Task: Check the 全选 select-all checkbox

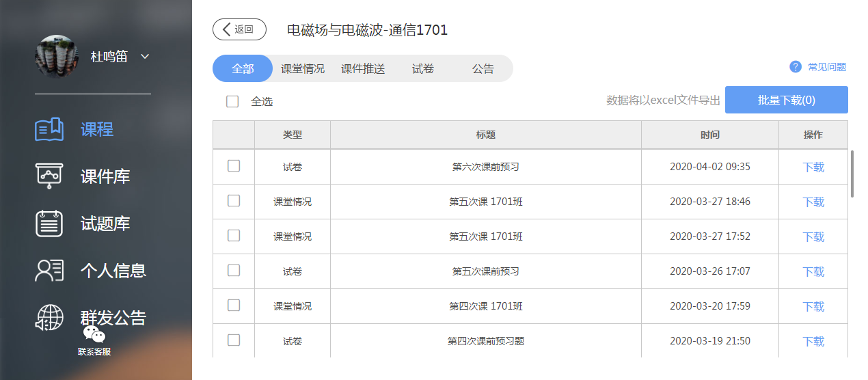Action: click(232, 102)
